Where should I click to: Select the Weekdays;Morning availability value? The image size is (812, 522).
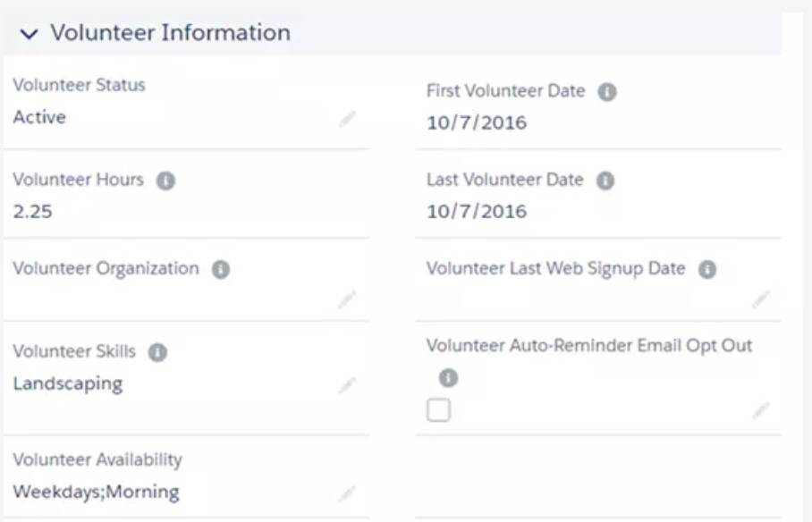coord(97,492)
